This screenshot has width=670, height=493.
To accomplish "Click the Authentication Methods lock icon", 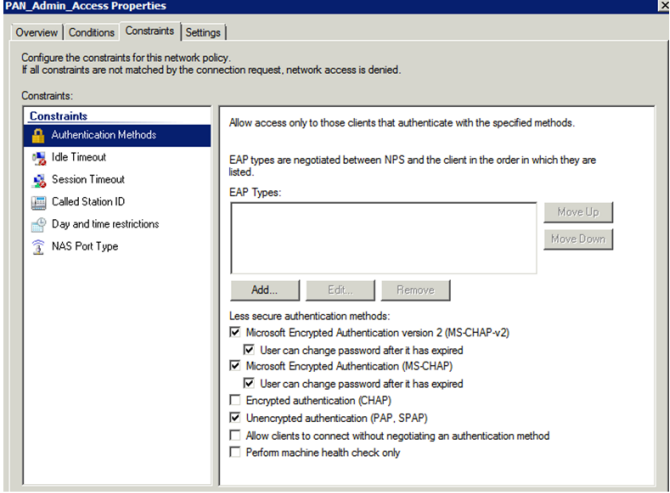I will pos(38,135).
